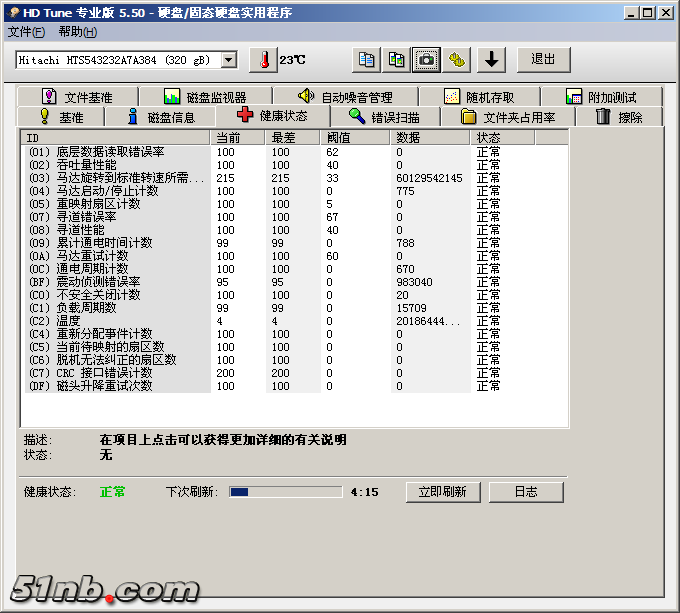680x613 pixels.
Task: Click the copy screenshot to clipboard icon
Action: point(397,60)
